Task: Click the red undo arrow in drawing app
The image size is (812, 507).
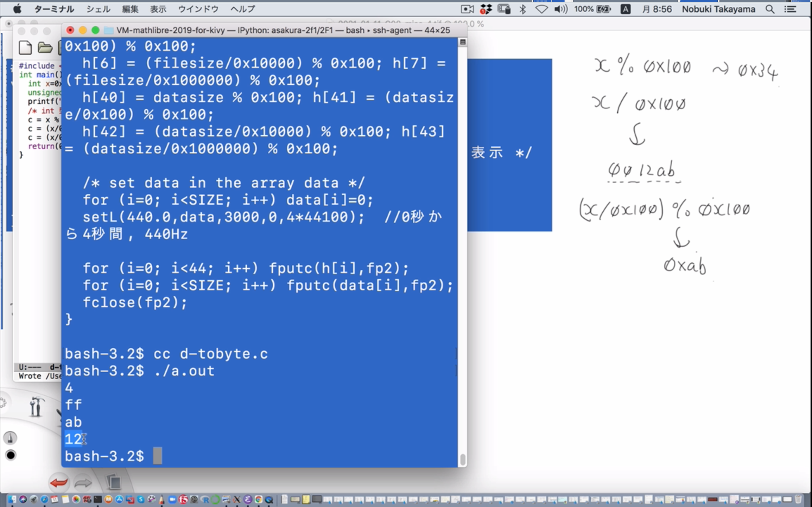Action: click(59, 483)
